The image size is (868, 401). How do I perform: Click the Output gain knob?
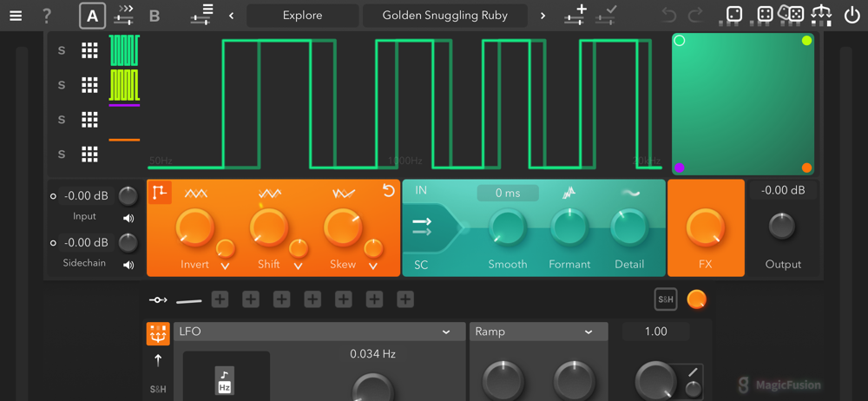pos(782,226)
